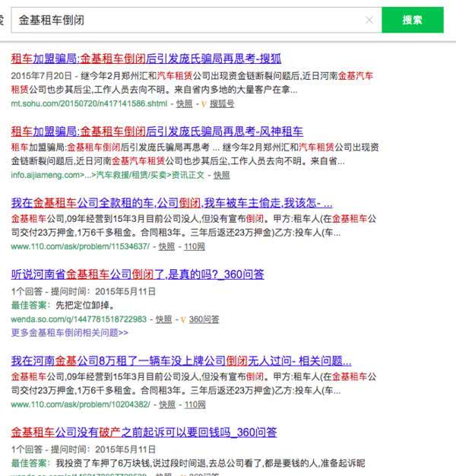Open the result 我在河南金基公司8万租了一辆车
456x476 pixels.
tap(181, 361)
